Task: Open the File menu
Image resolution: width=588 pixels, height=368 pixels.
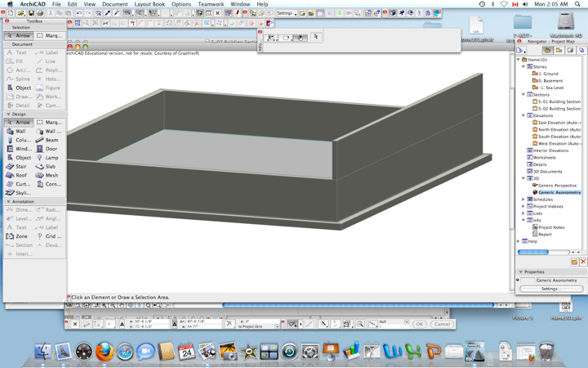Action: 56,4
